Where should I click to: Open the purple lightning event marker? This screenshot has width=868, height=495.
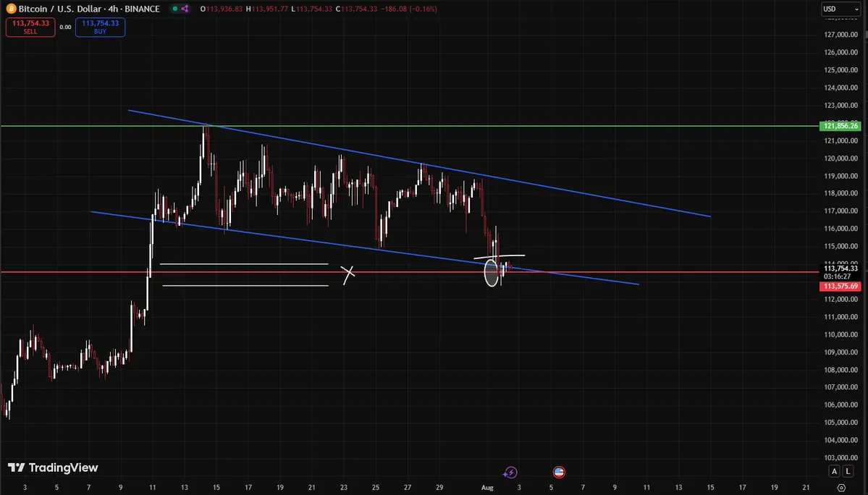click(510, 473)
